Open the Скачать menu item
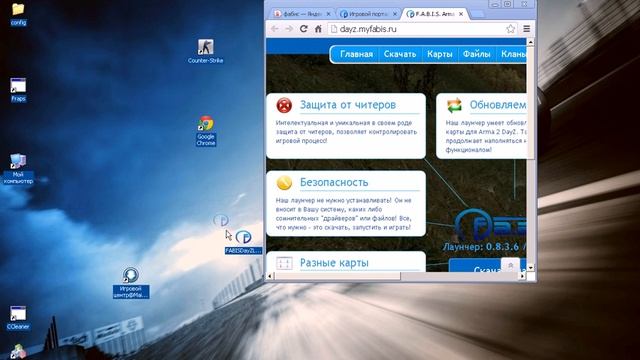This screenshot has height=360, width=640. (x=400, y=54)
